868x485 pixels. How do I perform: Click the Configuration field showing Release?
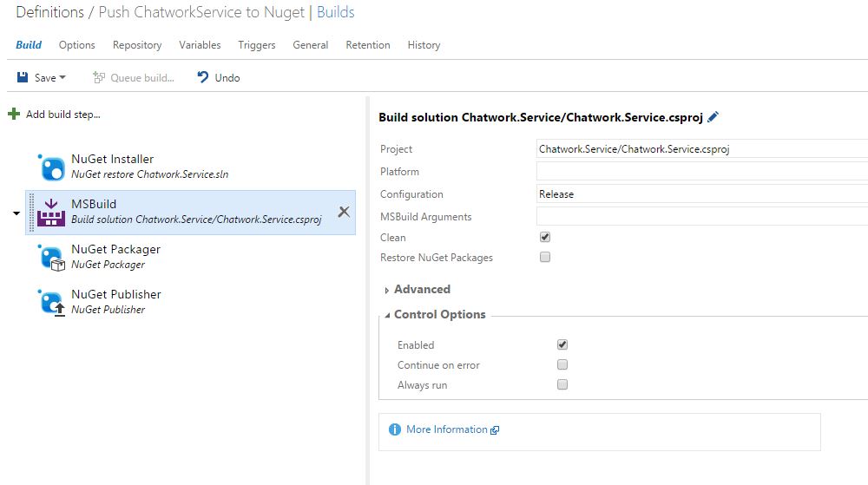[x=702, y=194]
